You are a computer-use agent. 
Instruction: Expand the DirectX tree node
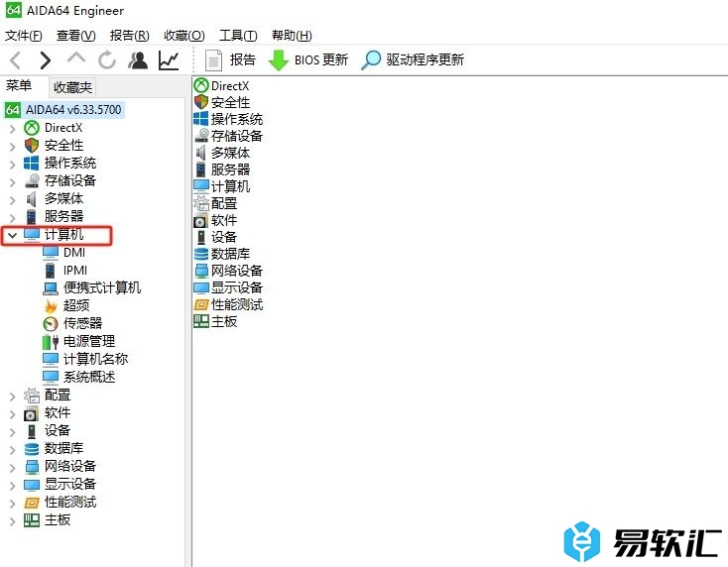click(13, 128)
